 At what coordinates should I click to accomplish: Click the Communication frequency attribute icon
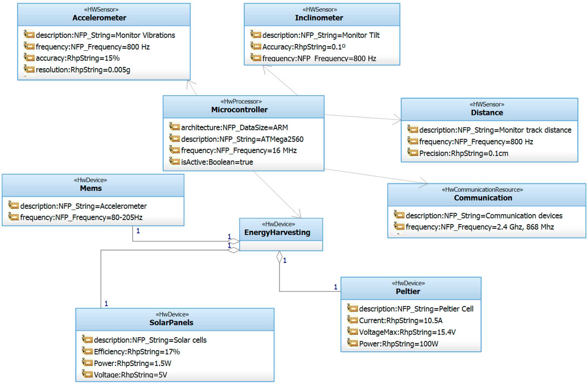click(399, 226)
